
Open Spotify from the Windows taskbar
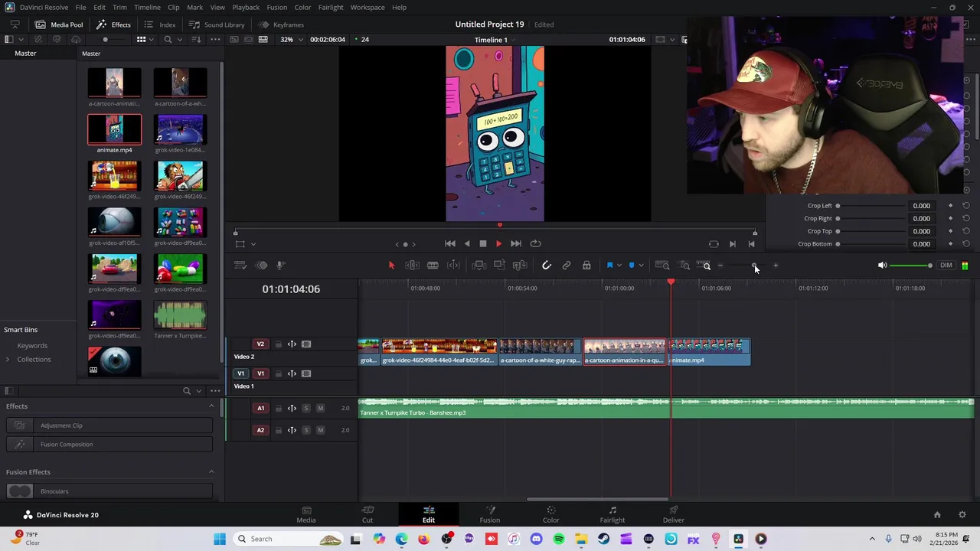click(x=558, y=539)
